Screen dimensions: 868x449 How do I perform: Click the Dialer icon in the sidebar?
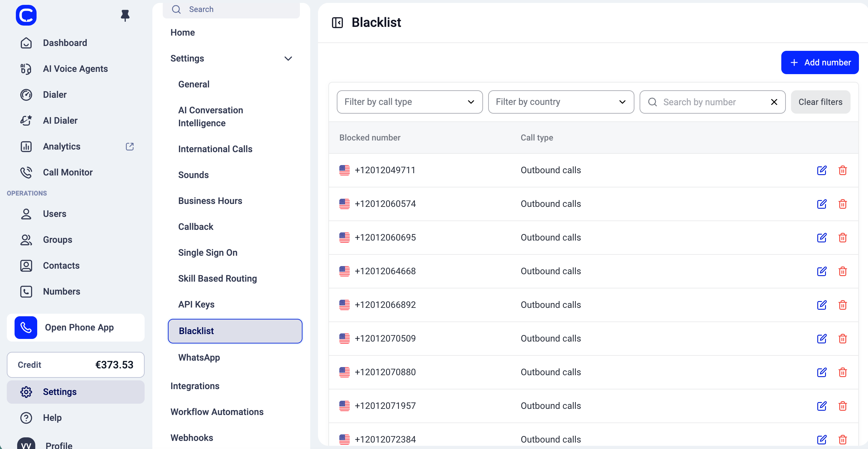point(26,95)
